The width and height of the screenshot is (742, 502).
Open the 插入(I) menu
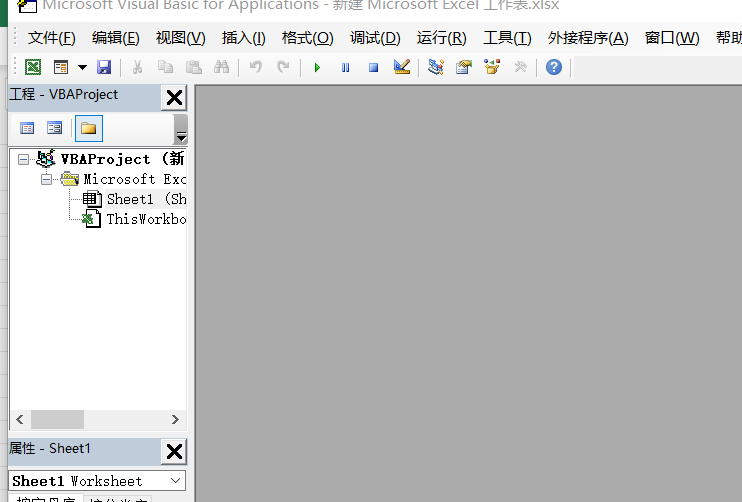244,37
